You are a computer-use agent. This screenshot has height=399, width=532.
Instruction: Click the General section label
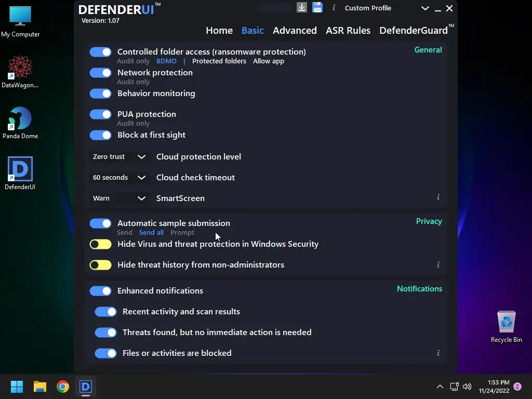(x=428, y=50)
